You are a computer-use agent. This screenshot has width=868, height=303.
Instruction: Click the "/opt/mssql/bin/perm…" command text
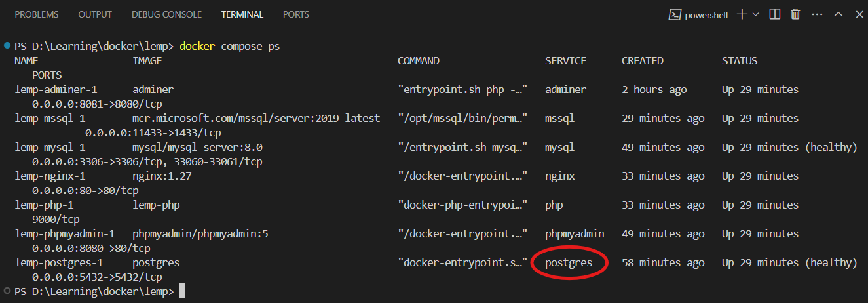(x=462, y=118)
